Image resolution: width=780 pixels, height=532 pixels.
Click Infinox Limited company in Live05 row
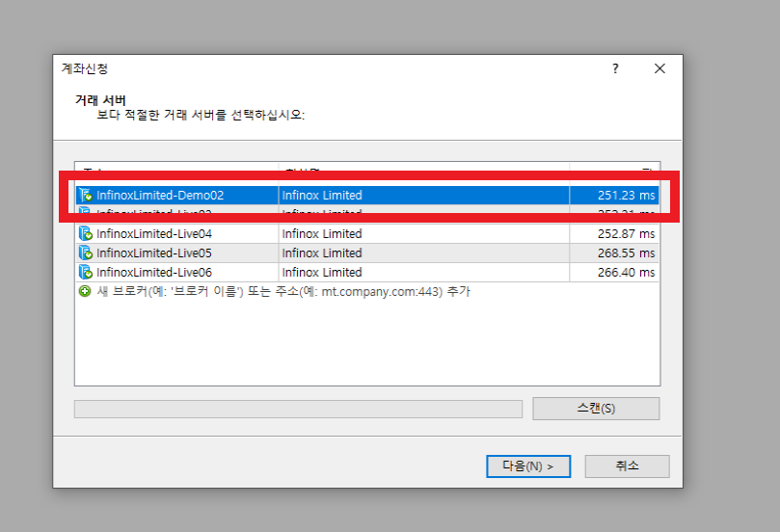click(322, 253)
